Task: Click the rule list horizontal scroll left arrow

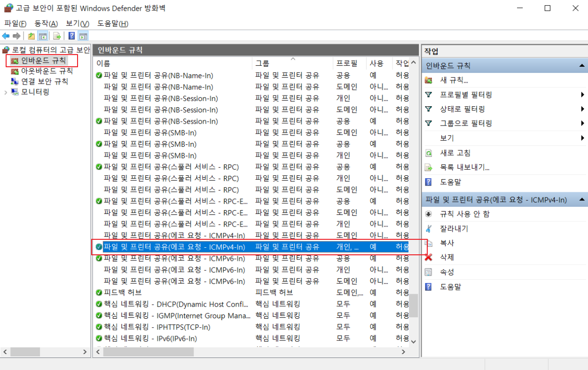Action: tap(98, 351)
